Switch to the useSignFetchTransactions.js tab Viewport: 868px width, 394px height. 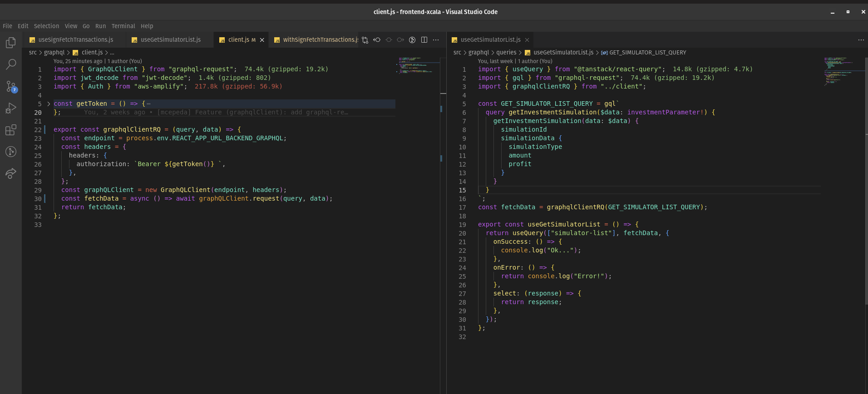[75, 40]
